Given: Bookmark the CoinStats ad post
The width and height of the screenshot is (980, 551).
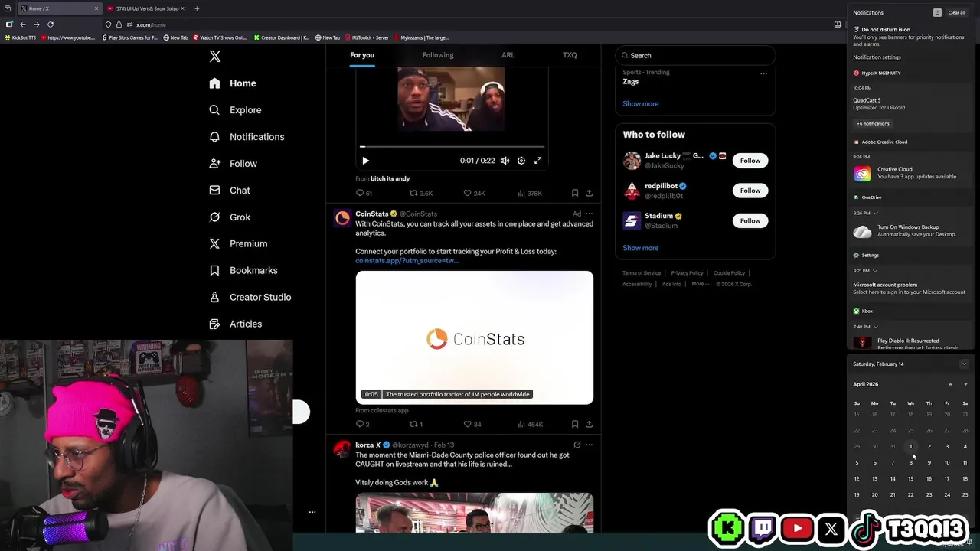Looking at the screenshot, I should click(575, 424).
